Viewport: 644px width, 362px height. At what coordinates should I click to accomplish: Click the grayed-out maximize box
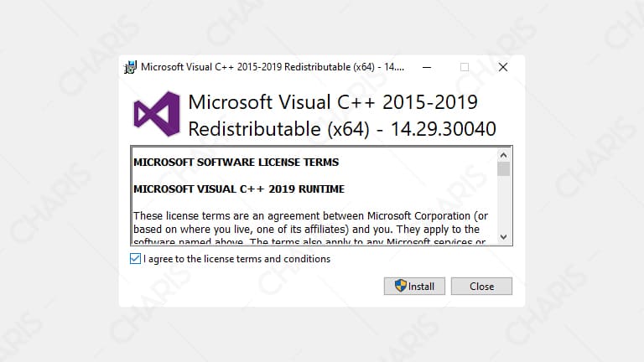465,67
